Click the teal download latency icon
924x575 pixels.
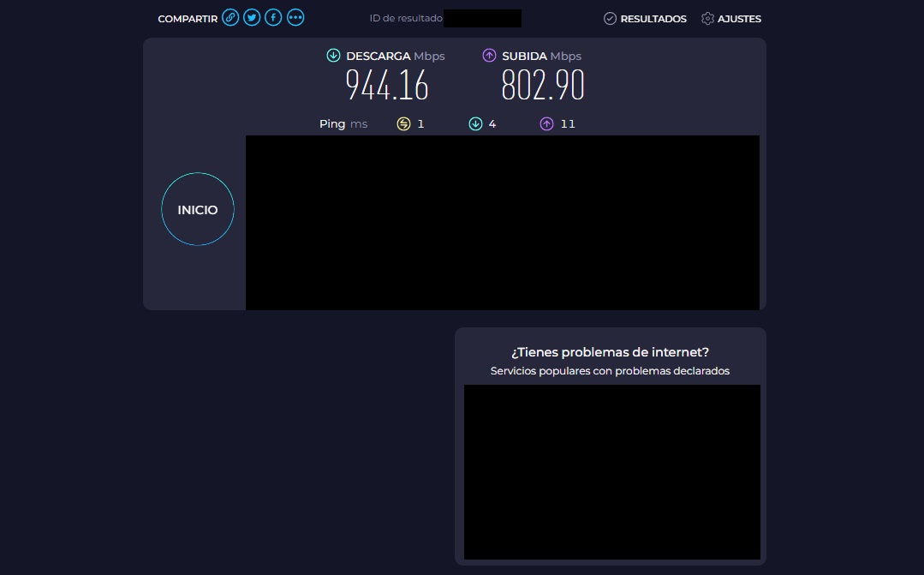pos(475,124)
